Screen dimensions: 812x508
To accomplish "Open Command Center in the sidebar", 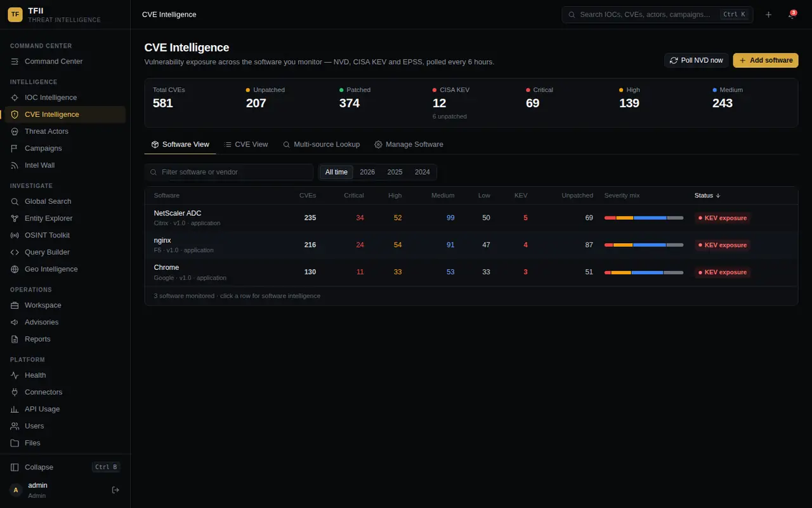I will (x=65, y=62).
